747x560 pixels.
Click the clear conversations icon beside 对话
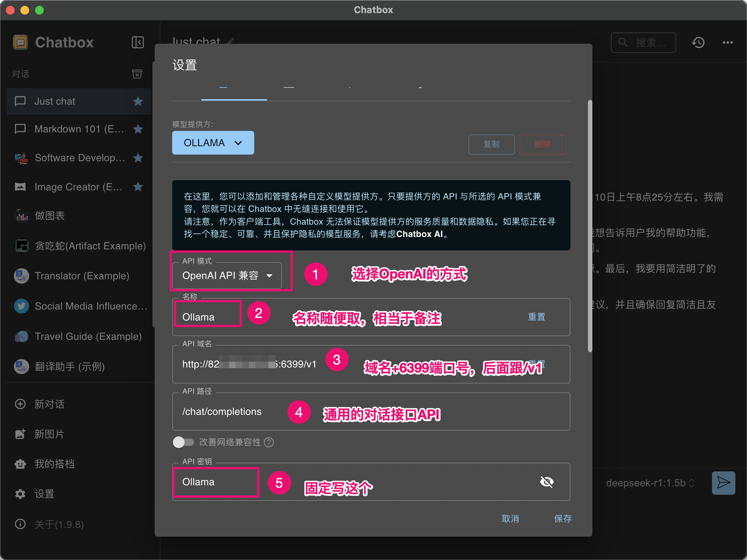(x=137, y=74)
